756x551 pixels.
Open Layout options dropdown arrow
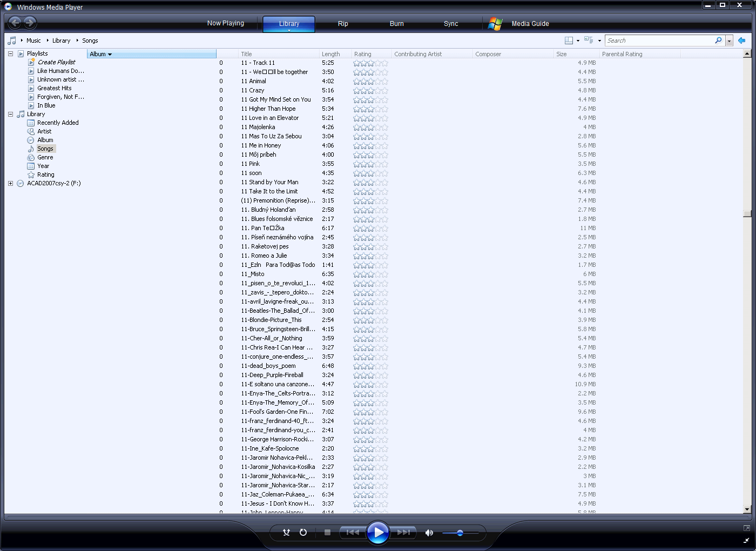click(x=578, y=41)
